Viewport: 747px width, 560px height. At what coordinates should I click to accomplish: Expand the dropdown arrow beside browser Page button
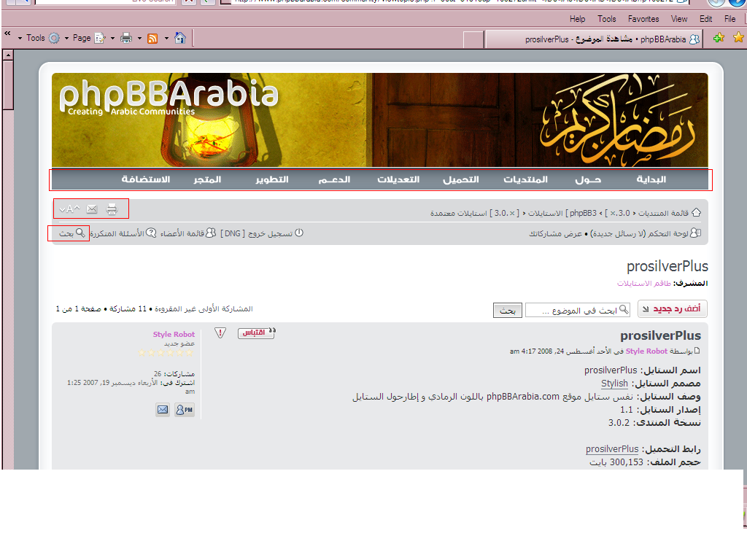[66, 38]
